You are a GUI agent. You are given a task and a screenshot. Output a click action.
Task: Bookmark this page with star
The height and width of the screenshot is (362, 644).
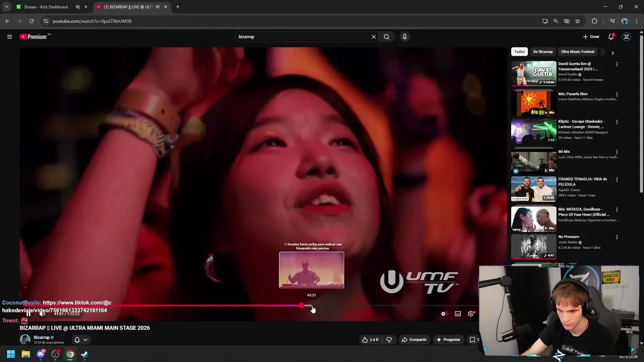coord(578,21)
